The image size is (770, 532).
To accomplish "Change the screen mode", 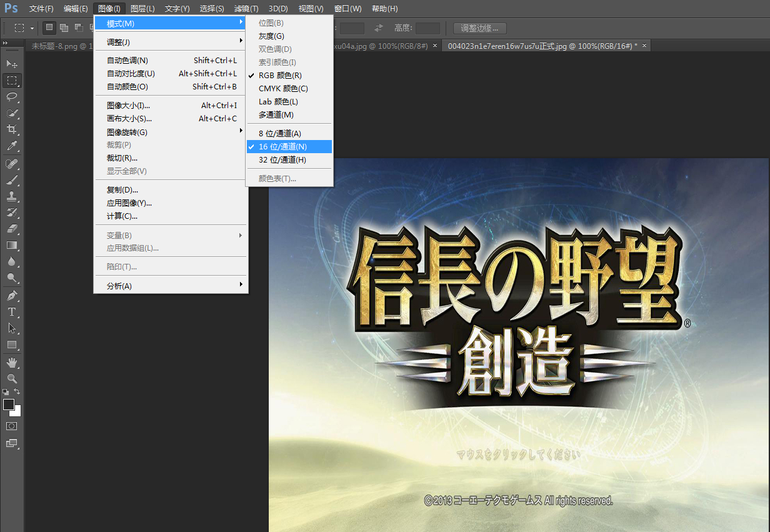I will tap(12, 443).
